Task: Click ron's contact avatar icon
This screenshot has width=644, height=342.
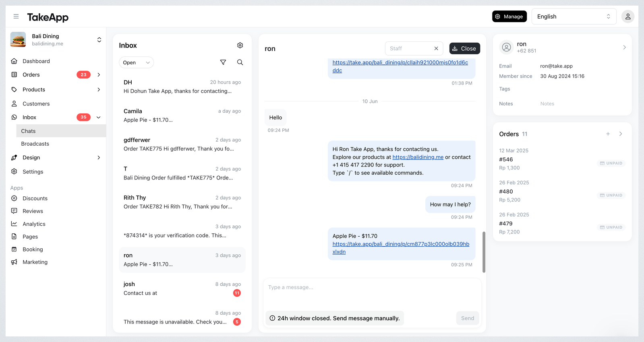Action: (506, 47)
